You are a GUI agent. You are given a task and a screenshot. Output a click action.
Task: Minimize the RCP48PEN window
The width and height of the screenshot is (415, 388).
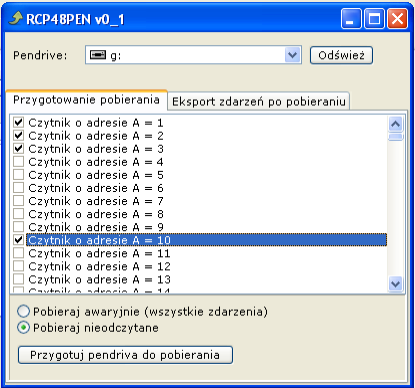tap(351, 19)
